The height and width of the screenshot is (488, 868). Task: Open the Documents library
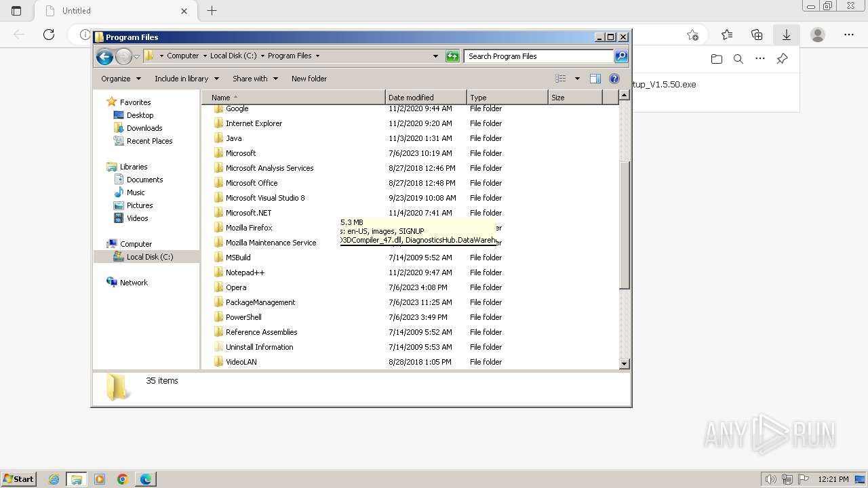(x=144, y=180)
